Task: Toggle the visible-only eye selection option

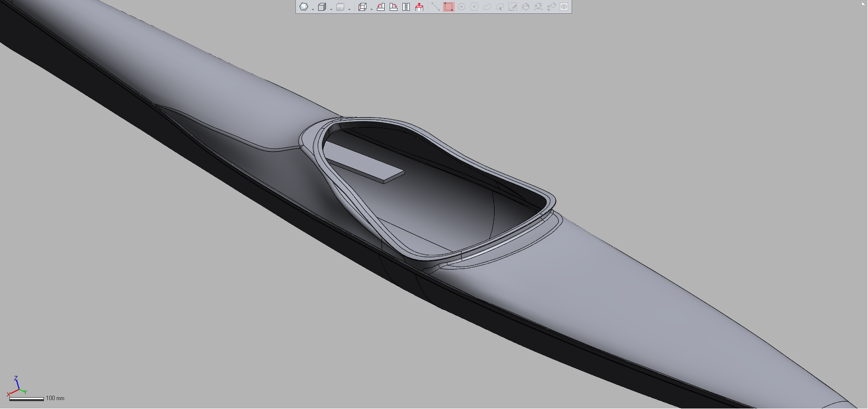Action: [564, 7]
